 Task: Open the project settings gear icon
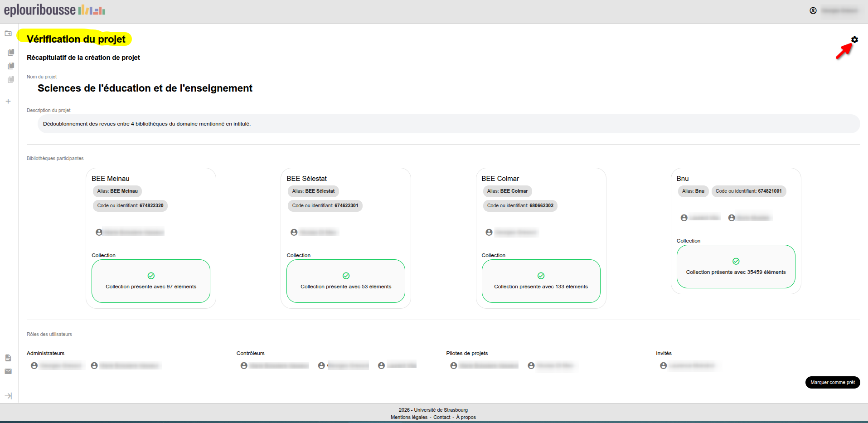[854, 40]
